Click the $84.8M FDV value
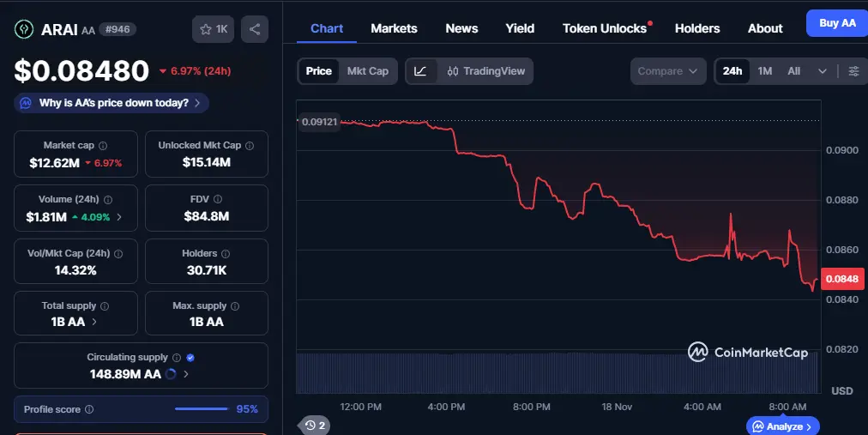The height and width of the screenshot is (435, 868). coord(207,216)
